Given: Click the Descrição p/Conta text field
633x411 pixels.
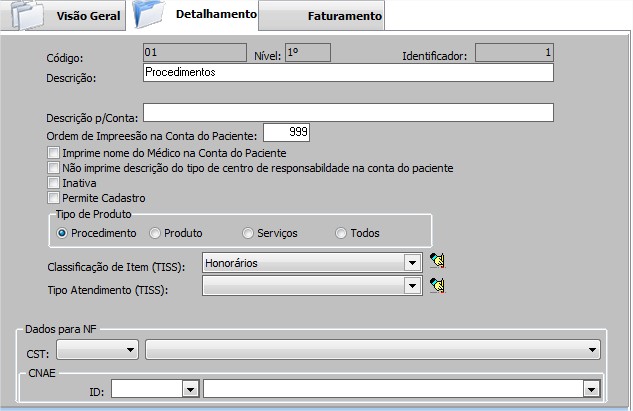Looking at the screenshot, I should click(348, 112).
